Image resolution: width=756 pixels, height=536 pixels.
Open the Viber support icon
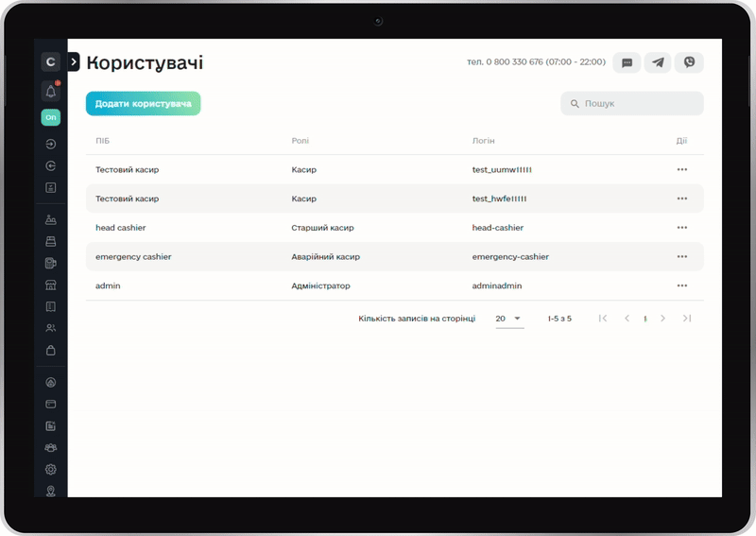pos(689,62)
